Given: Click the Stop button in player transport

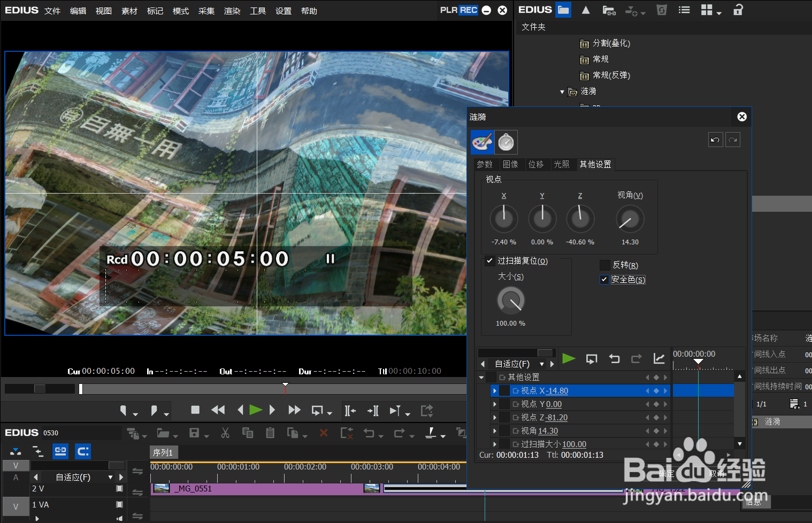Looking at the screenshot, I should (195, 410).
